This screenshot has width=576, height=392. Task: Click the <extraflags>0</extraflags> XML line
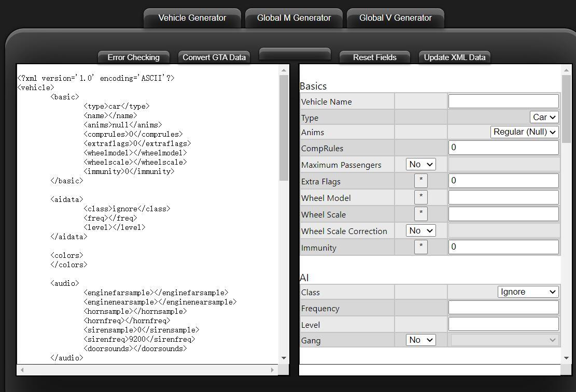pyautogui.click(x=137, y=143)
